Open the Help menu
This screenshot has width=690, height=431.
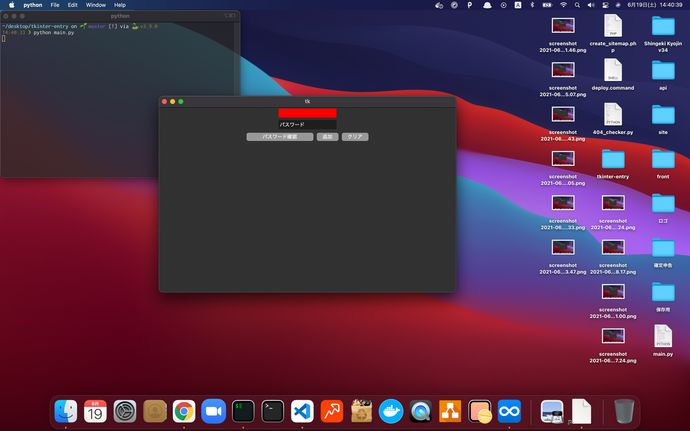[120, 5]
